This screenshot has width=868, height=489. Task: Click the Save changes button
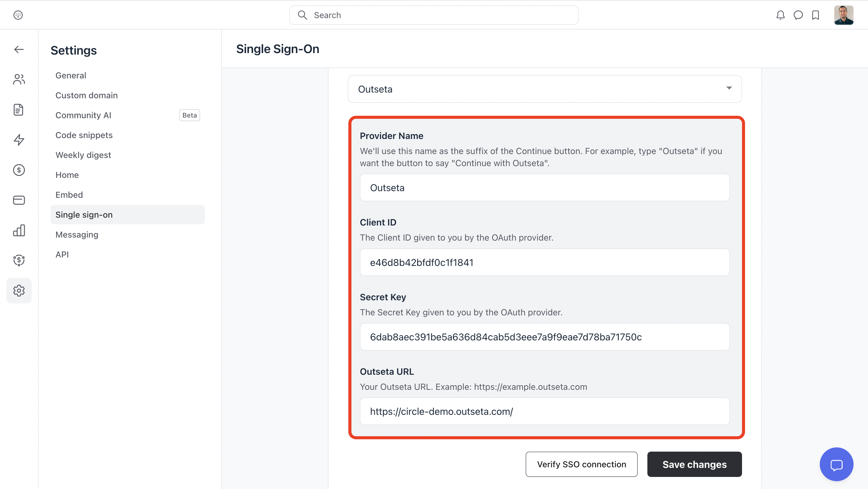694,464
